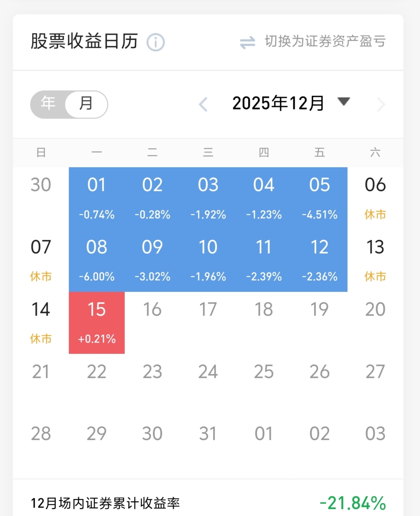Tap 切换为证券资产盈亏 link

point(325,41)
